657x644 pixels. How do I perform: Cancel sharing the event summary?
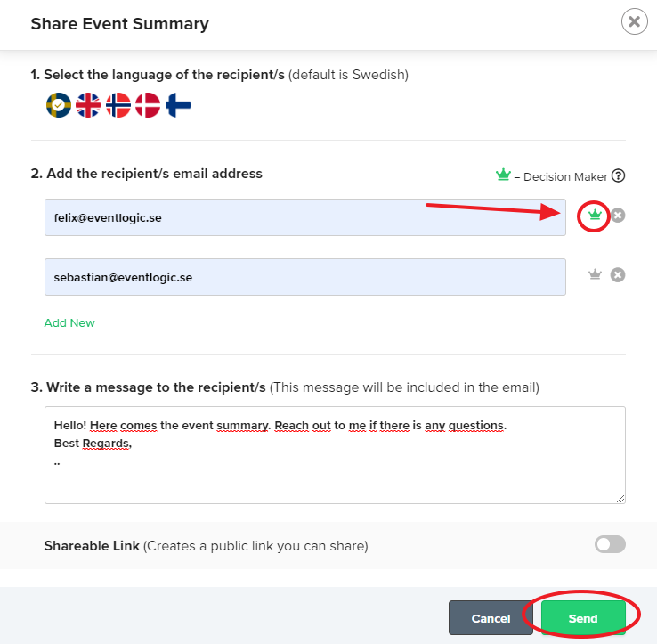[491, 618]
